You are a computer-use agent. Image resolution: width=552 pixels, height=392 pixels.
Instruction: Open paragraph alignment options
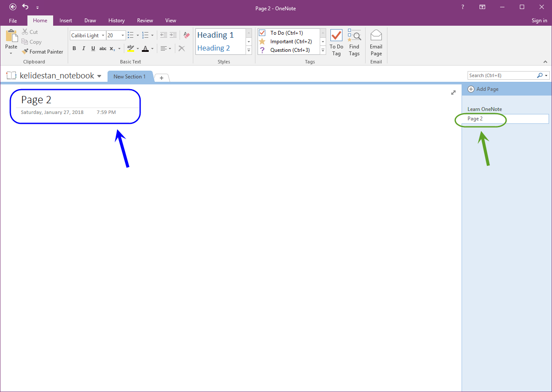(x=166, y=48)
